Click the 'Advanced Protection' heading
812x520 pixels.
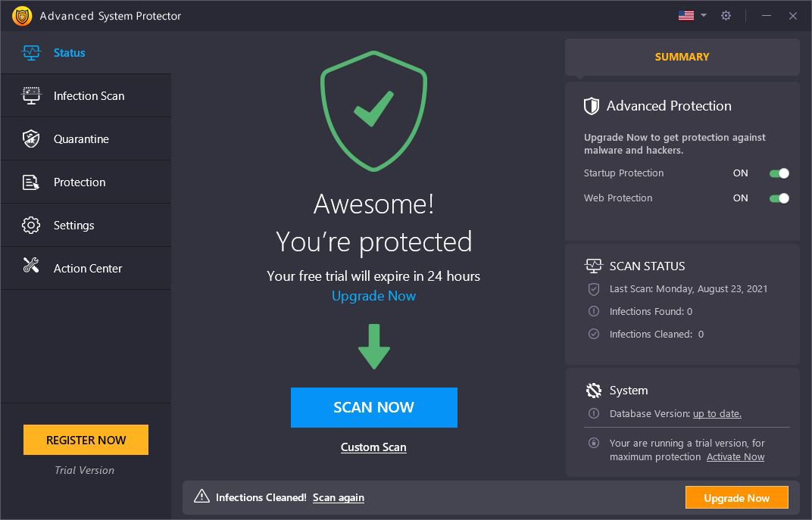(669, 105)
